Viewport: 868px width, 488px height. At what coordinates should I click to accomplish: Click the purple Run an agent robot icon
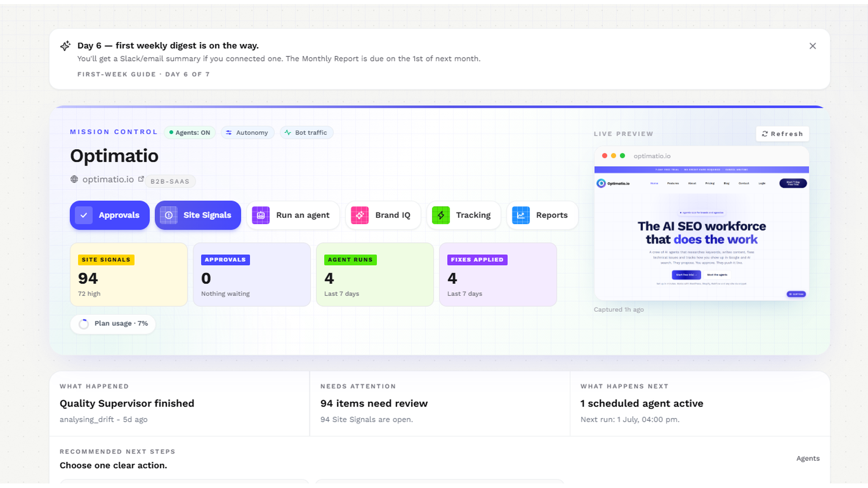(261, 216)
